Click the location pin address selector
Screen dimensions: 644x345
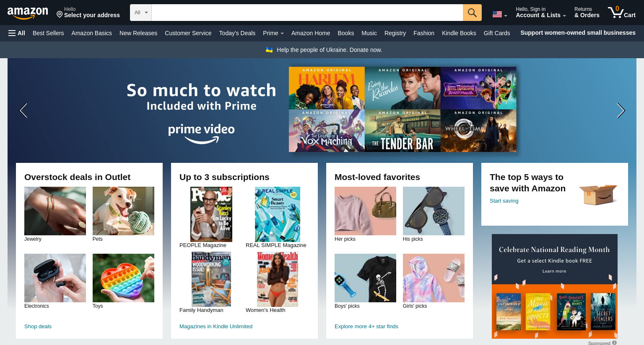[x=88, y=13]
